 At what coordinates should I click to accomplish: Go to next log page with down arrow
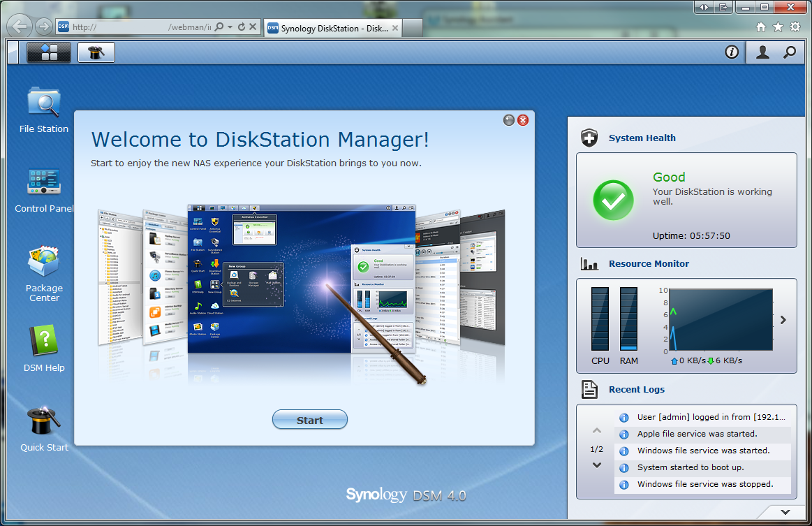pos(596,465)
